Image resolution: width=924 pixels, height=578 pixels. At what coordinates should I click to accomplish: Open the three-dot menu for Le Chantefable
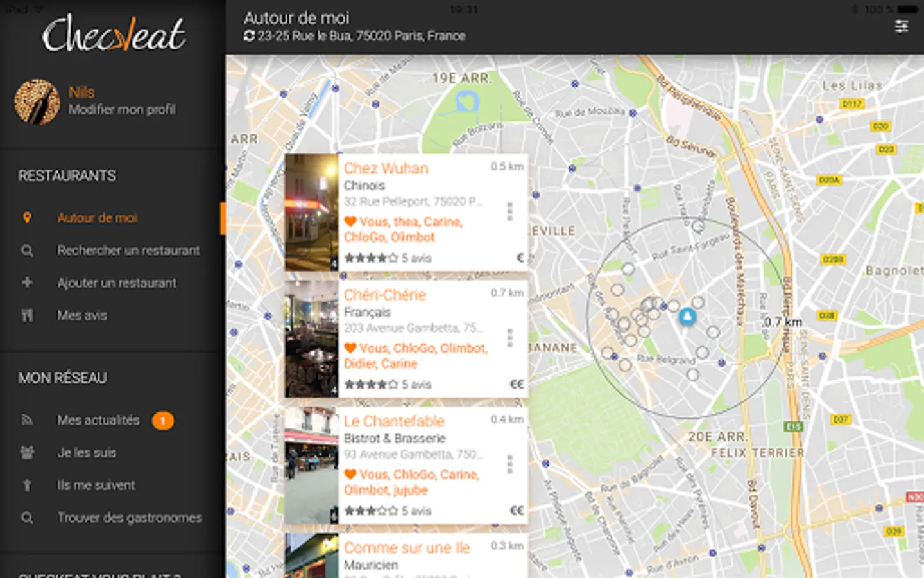point(510,464)
